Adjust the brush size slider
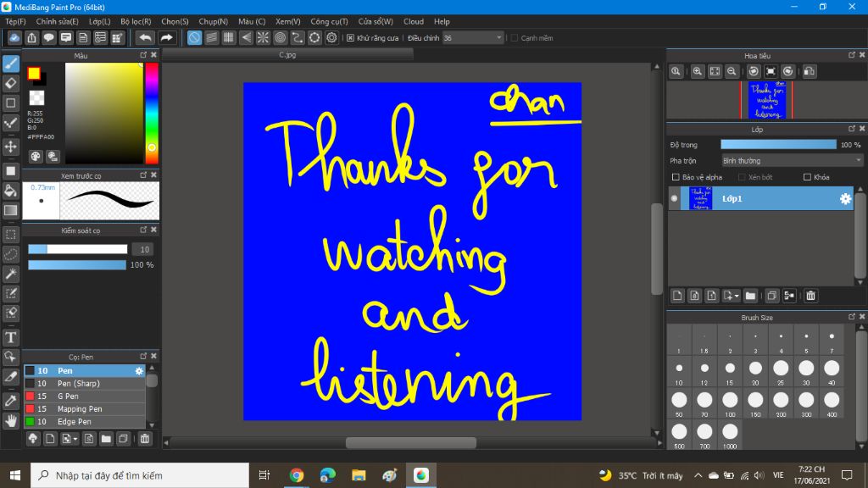Image resolution: width=868 pixels, height=488 pixels. (77, 250)
